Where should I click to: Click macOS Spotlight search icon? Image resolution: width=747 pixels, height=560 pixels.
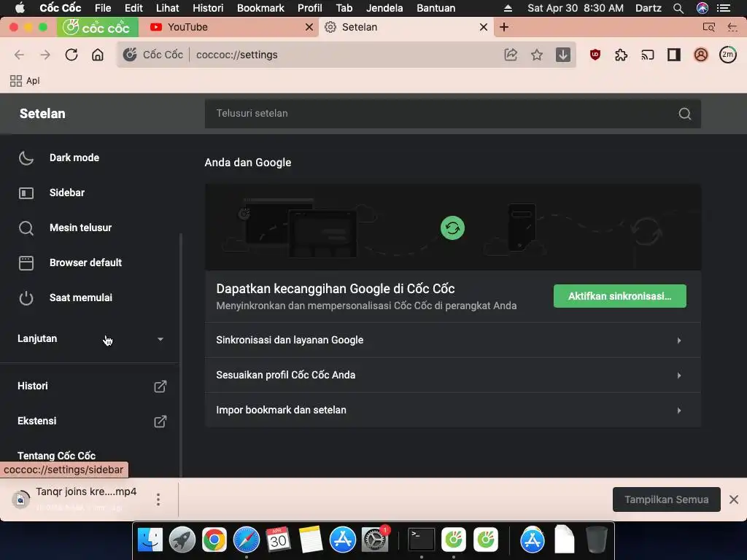click(678, 8)
